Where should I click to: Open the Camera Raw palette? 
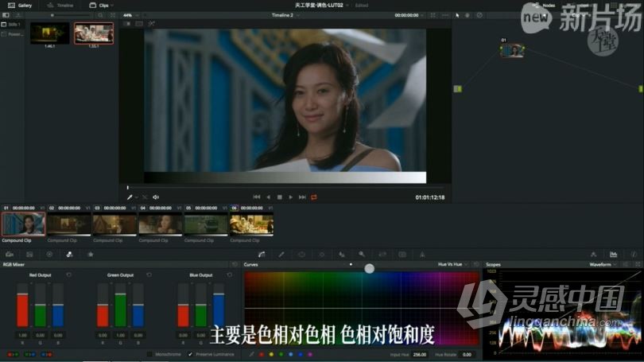pyautogui.click(x=10, y=255)
